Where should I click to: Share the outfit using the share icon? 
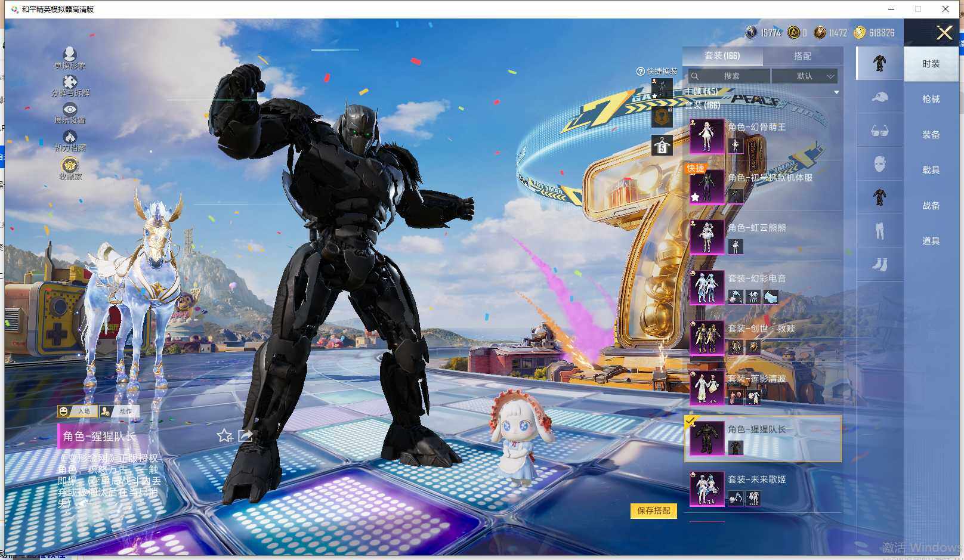coord(245,436)
